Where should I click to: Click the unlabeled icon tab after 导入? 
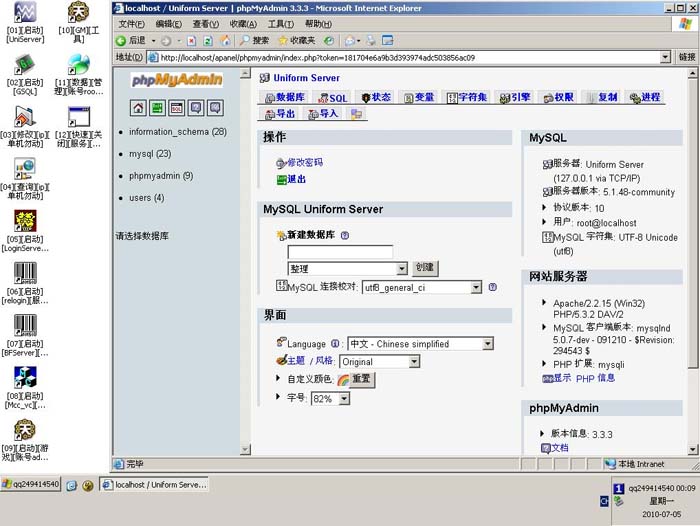(356, 114)
